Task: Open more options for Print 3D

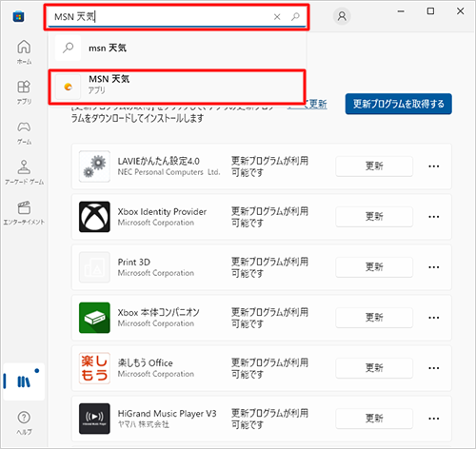Action: click(434, 267)
